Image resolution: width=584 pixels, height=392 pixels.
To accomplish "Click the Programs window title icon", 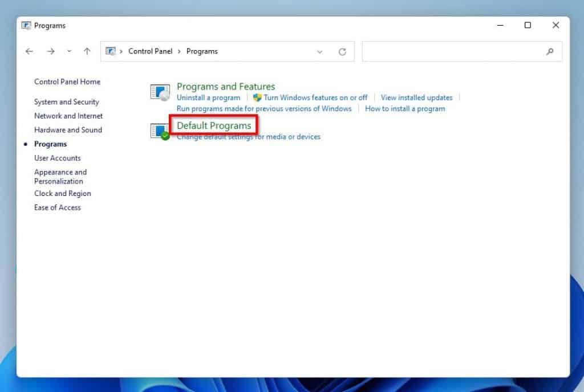I will (x=26, y=25).
